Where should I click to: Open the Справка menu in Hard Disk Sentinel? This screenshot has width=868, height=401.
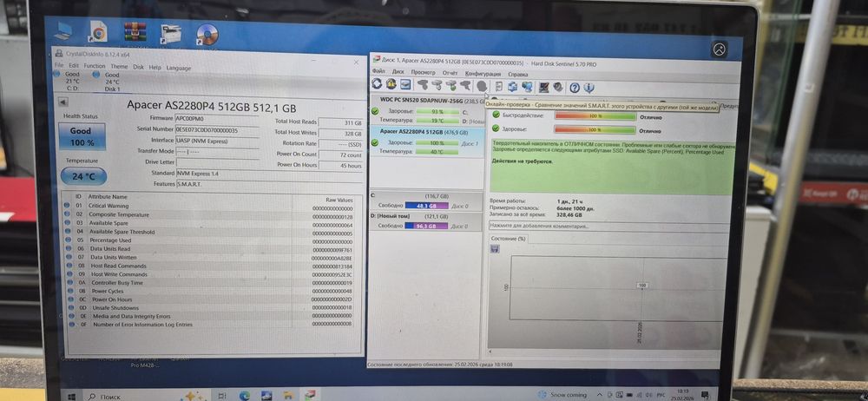[x=517, y=75]
